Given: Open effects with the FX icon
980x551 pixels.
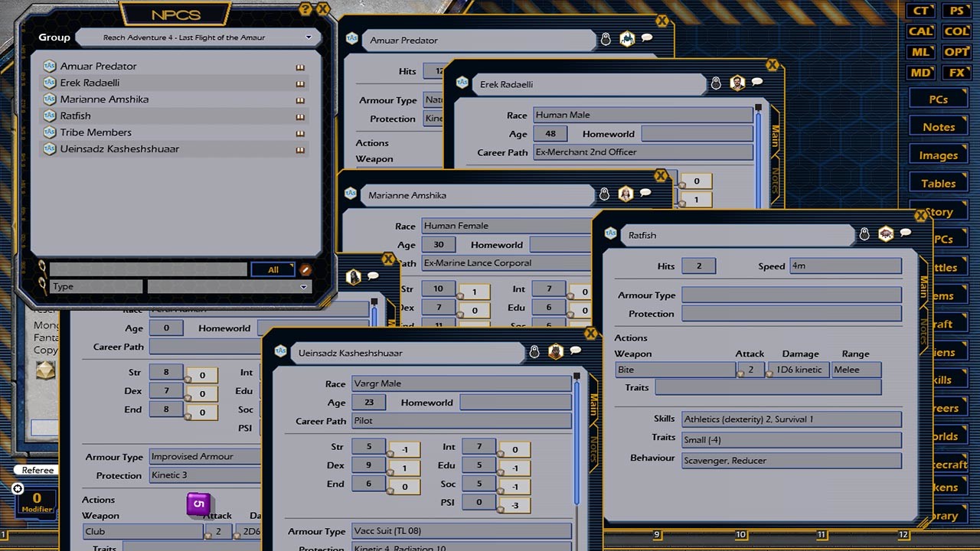Looking at the screenshot, I should pyautogui.click(x=958, y=72).
